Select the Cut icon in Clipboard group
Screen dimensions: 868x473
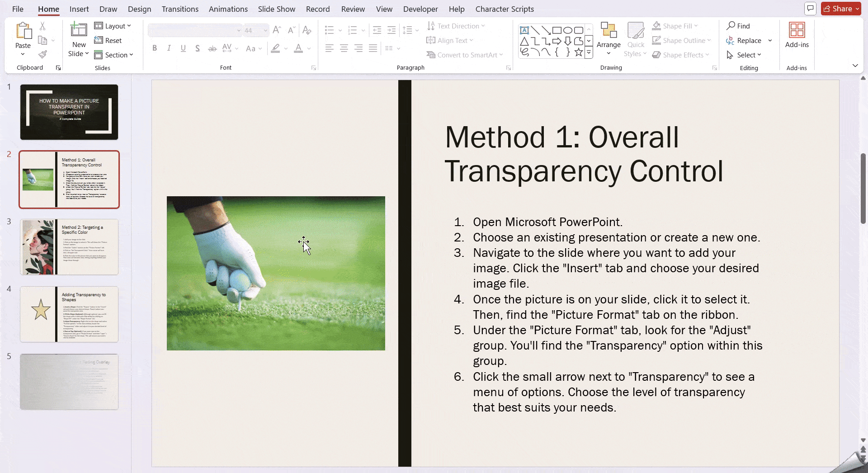click(43, 26)
